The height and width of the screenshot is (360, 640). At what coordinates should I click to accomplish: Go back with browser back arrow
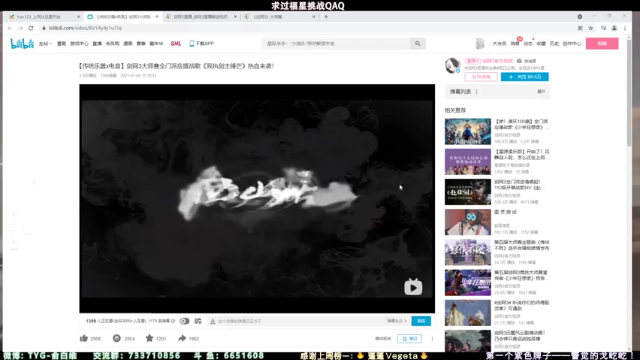tap(10, 28)
